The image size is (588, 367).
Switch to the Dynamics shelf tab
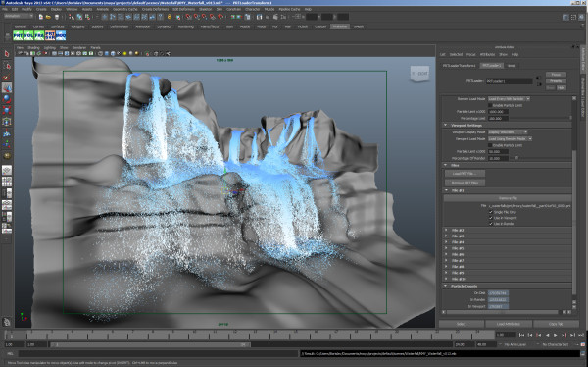pos(165,26)
